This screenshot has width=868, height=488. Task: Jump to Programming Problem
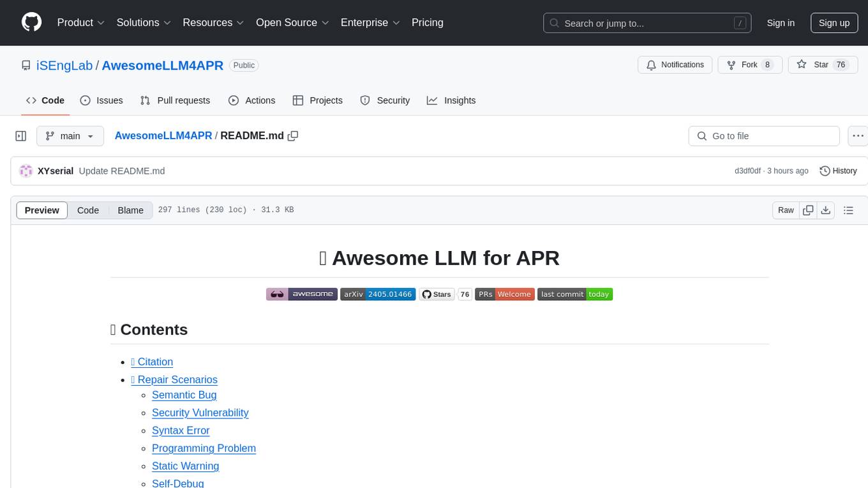point(204,448)
